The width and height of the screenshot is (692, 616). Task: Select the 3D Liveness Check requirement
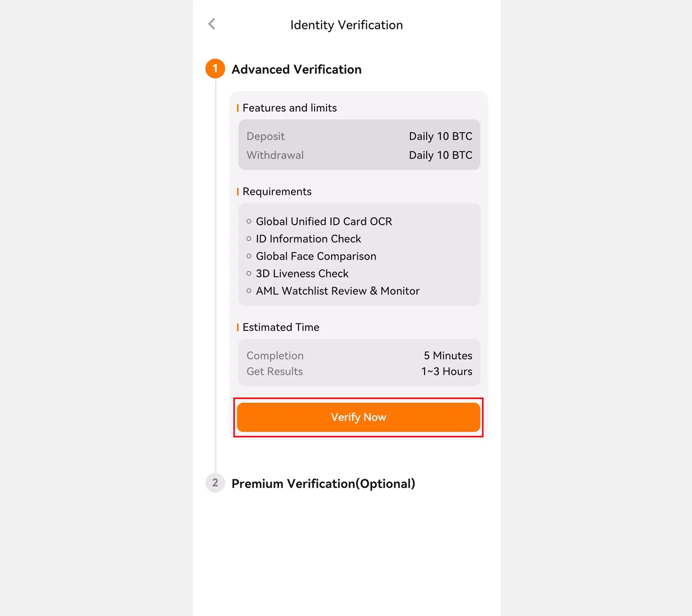pyautogui.click(x=302, y=273)
